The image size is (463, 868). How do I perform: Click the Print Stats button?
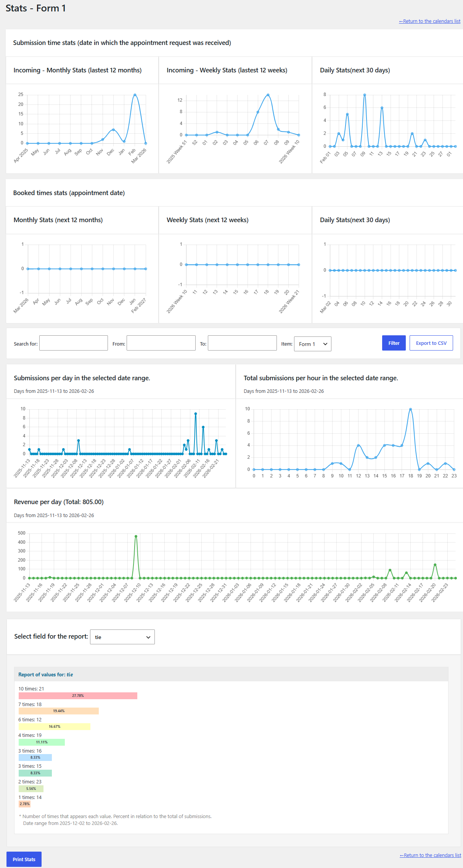click(x=24, y=859)
